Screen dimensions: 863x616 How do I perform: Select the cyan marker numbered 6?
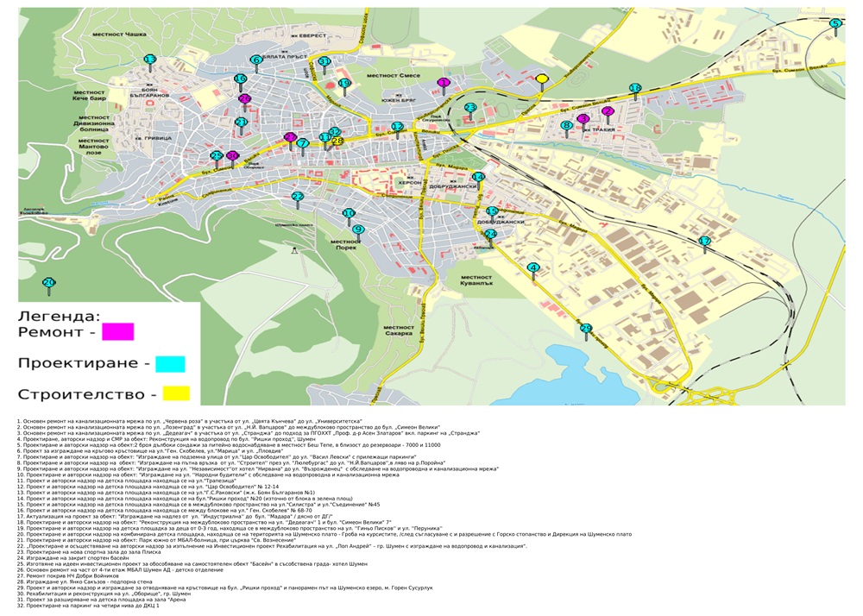(x=255, y=60)
